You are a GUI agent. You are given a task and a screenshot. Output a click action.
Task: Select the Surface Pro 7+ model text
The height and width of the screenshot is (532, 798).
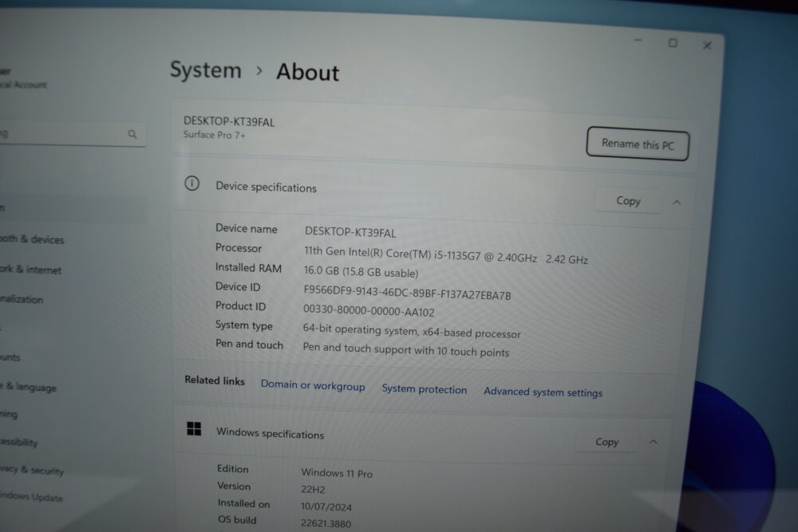coord(214,135)
